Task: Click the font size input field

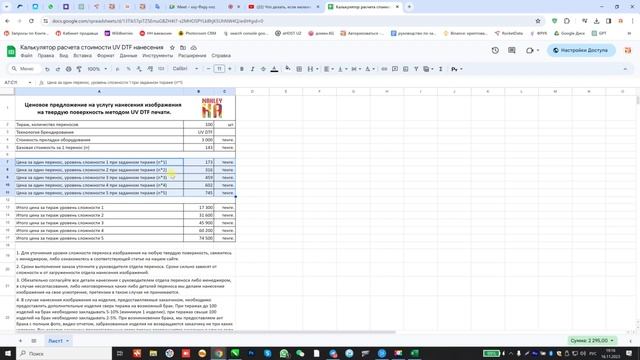Action: (219, 69)
